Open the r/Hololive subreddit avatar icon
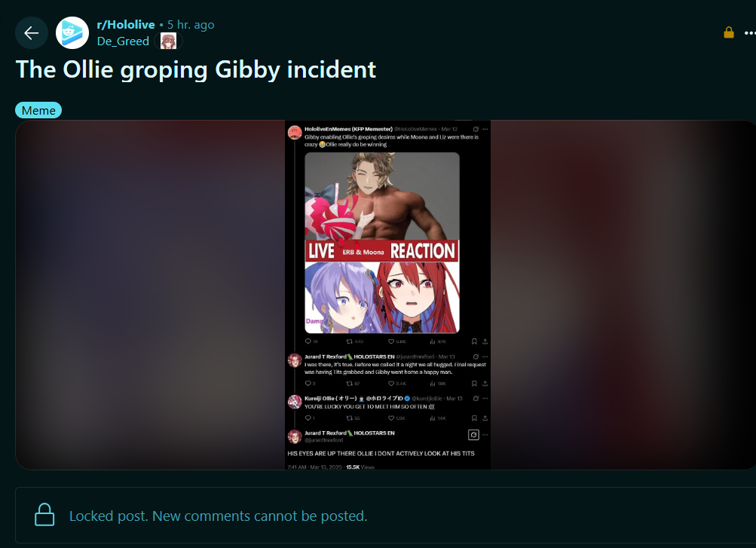 tap(72, 32)
